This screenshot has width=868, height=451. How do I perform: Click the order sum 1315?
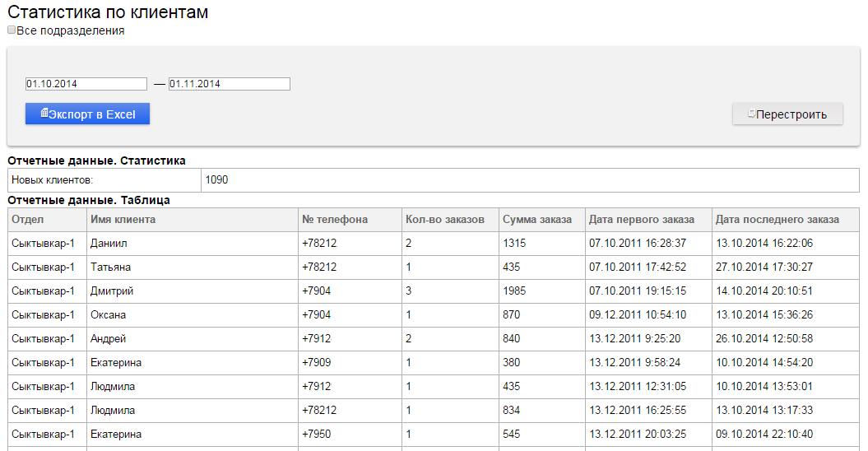pyautogui.click(x=514, y=244)
